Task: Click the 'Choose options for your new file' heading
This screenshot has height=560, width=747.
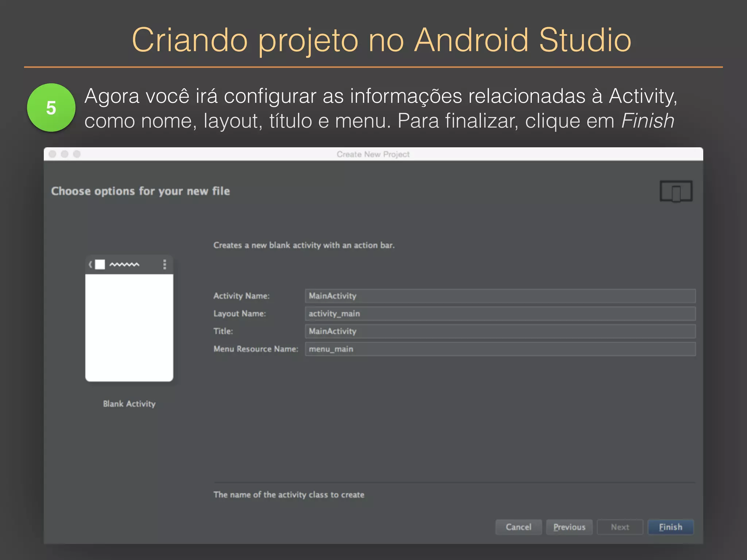Action: [x=140, y=191]
